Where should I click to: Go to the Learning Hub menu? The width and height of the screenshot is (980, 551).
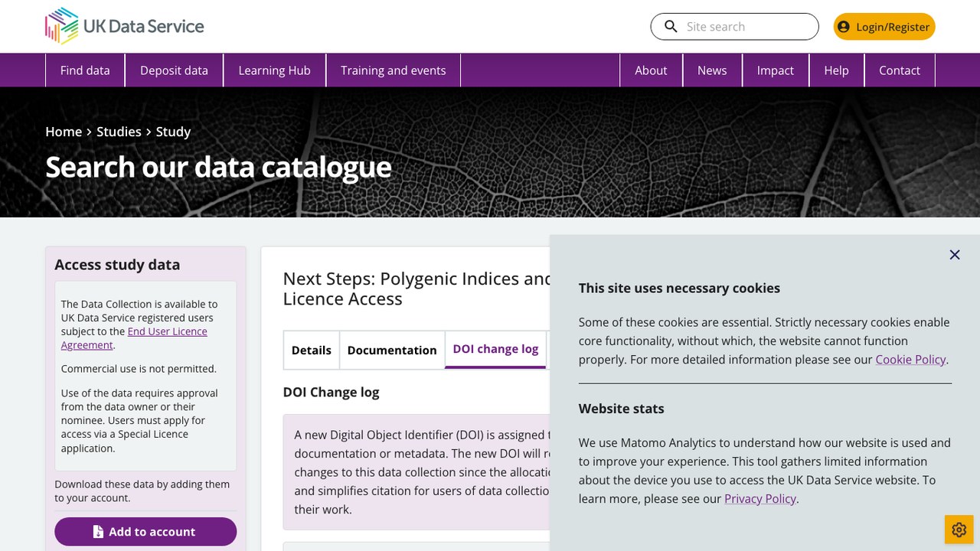[274, 70]
